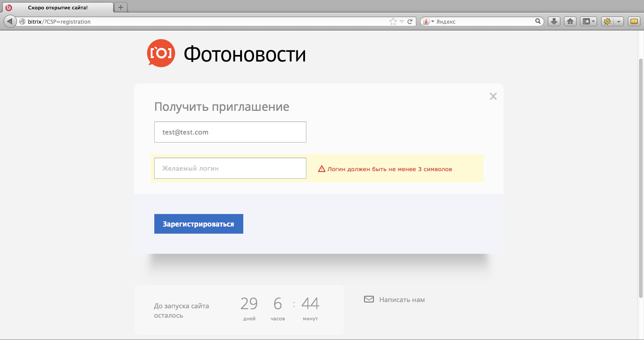Open the 'Написать нам' link

click(402, 300)
